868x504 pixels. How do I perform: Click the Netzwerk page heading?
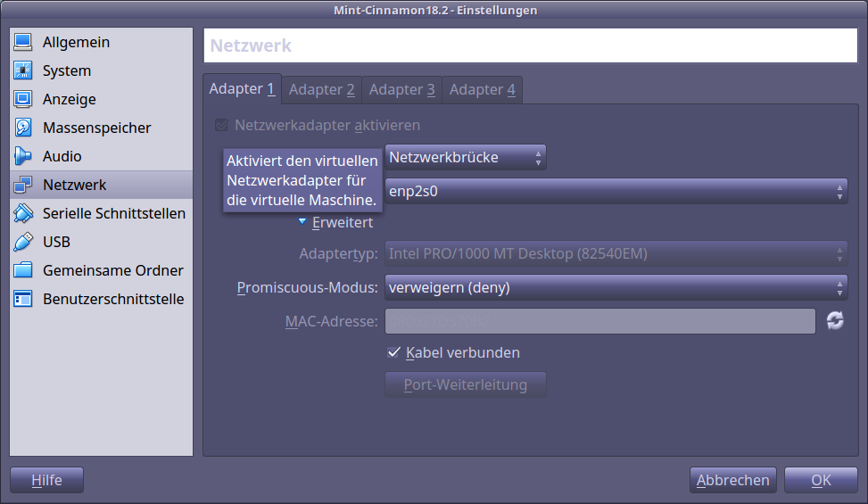coord(251,45)
